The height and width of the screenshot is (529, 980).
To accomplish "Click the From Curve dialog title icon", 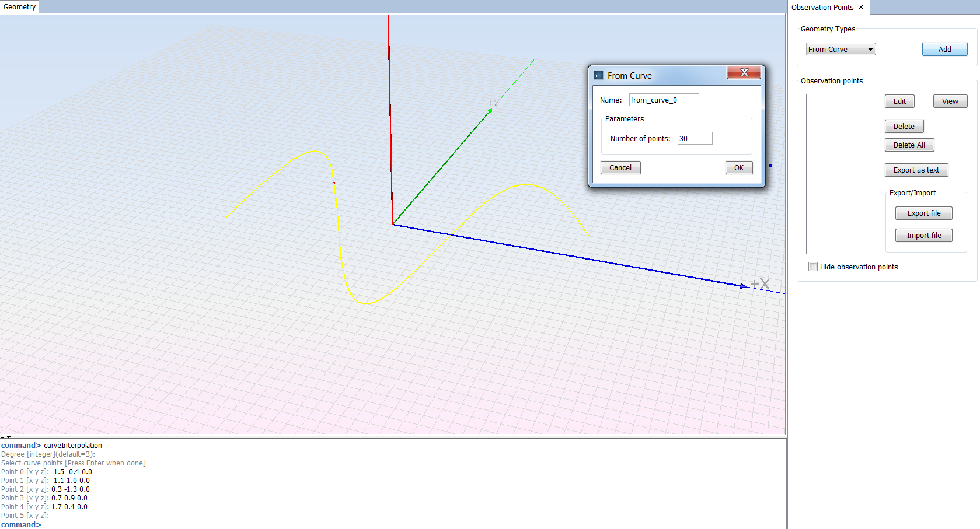I will pos(598,75).
